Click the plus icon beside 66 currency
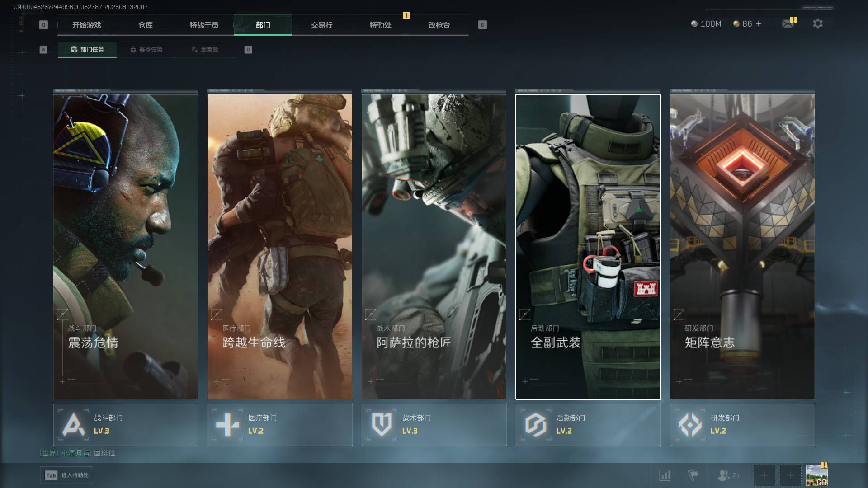Image resolution: width=868 pixels, height=488 pixels. pos(759,23)
